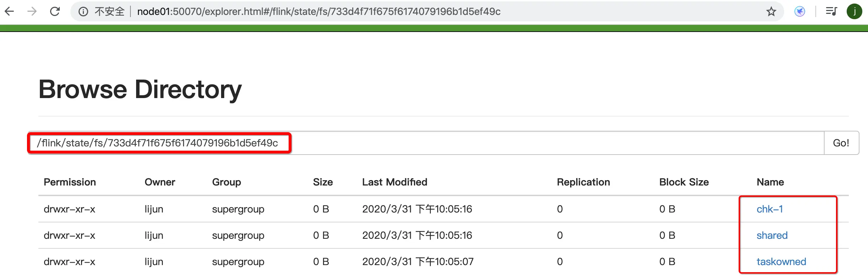868x280 pixels.
Task: Reload the page with refresh icon
Action: coord(55,11)
